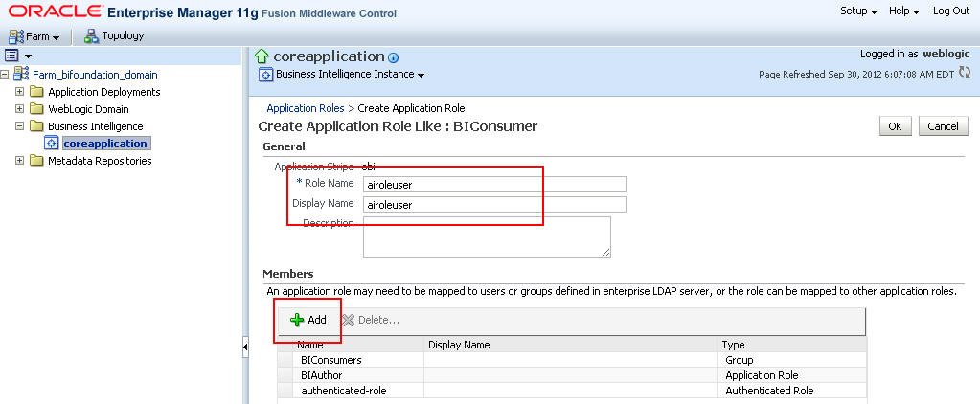Image resolution: width=980 pixels, height=404 pixels.
Task: Collapse the navigation pane splitter arrow
Action: point(245,347)
